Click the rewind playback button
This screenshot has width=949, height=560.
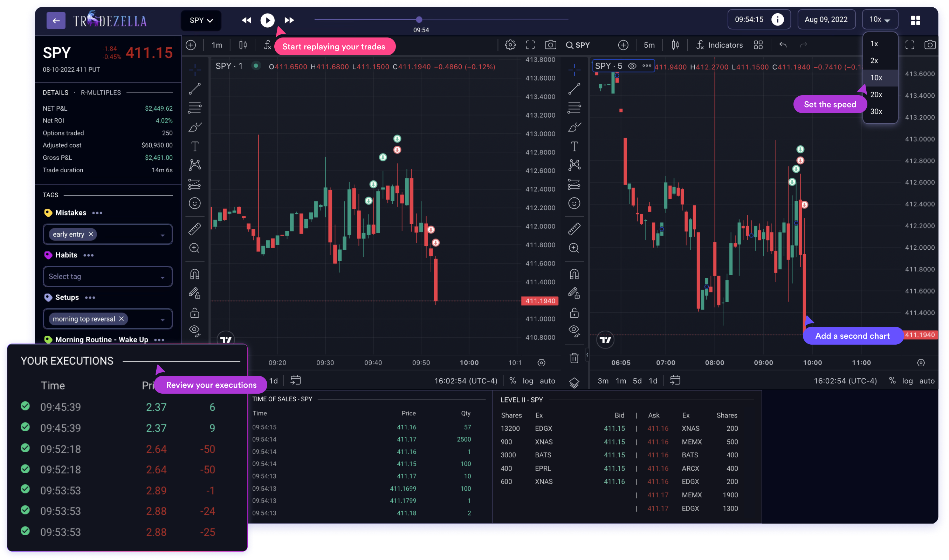click(246, 20)
